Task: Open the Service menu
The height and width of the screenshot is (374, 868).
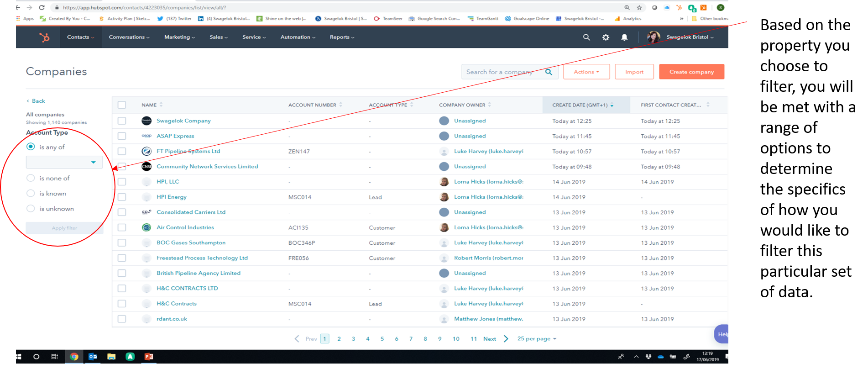Action: click(x=254, y=37)
